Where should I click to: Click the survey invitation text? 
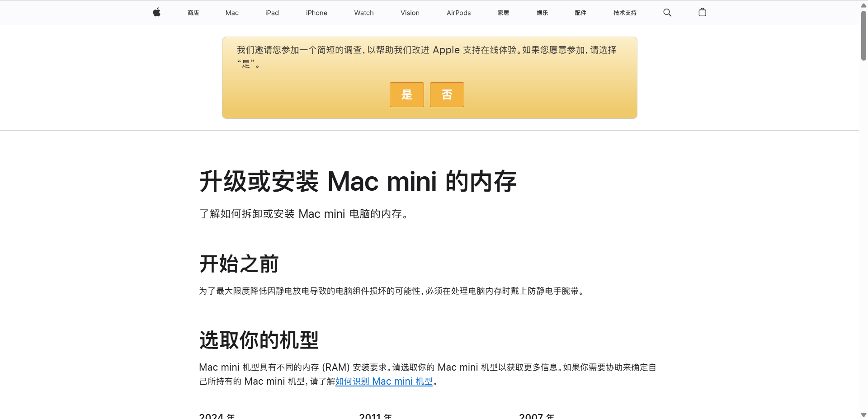click(427, 56)
